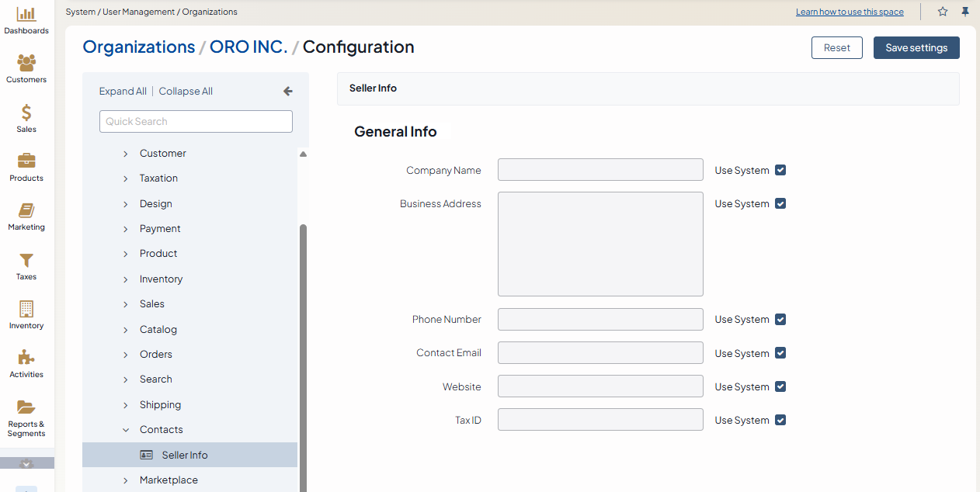The image size is (980, 492).
Task: Click the favorite star icon
Action: (943, 12)
